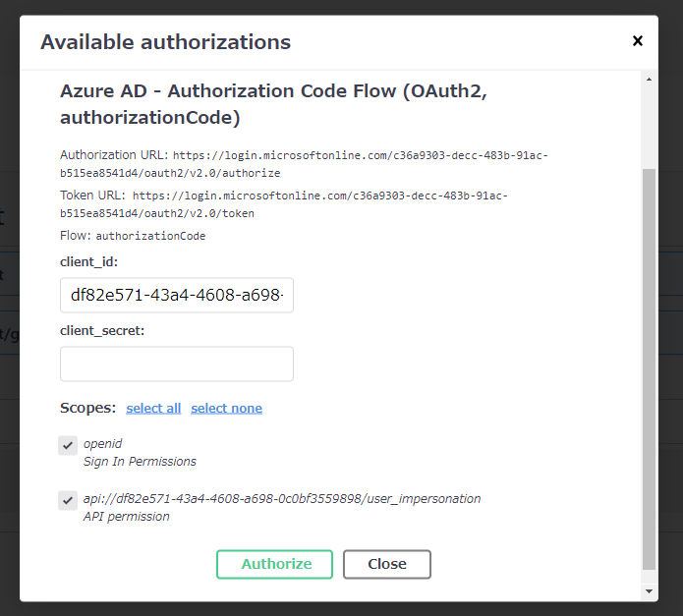Screen dimensions: 683x616
Task: Click the green Authorize button
Action: point(274,564)
